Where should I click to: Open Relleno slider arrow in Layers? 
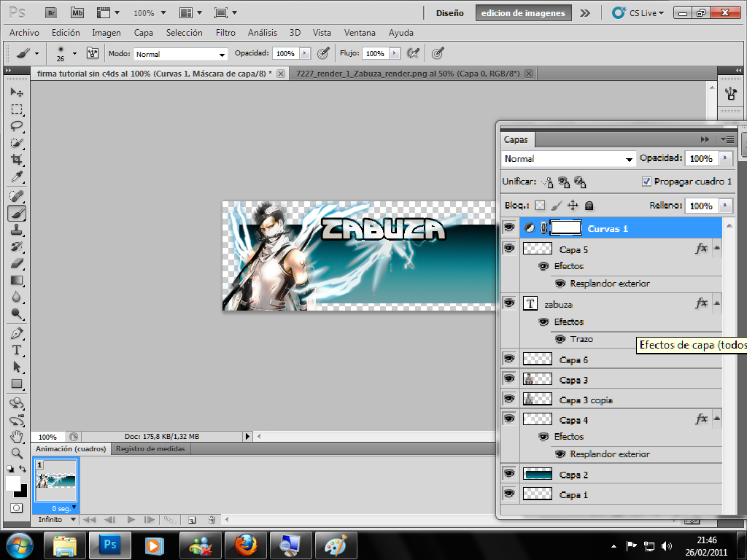726,205
